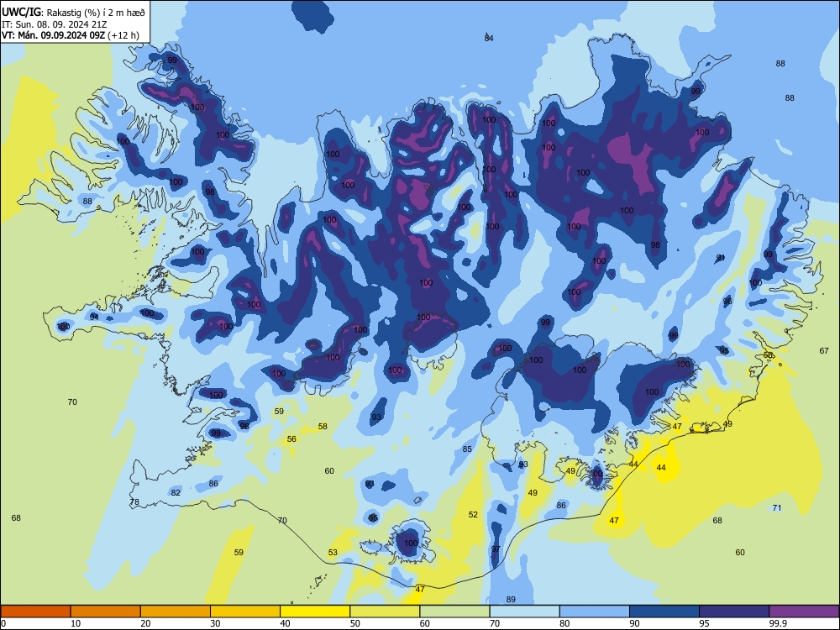Screen dimensions: 840x630
Task: Click the humidity value '91' in the east
Action: click(721, 258)
